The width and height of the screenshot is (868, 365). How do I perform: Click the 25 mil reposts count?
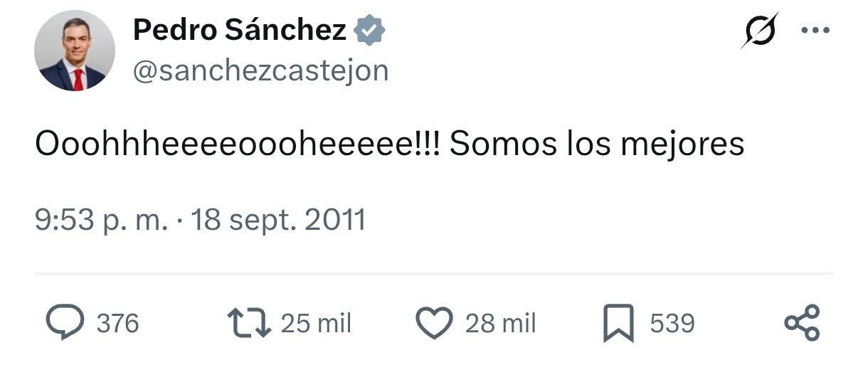point(316,324)
